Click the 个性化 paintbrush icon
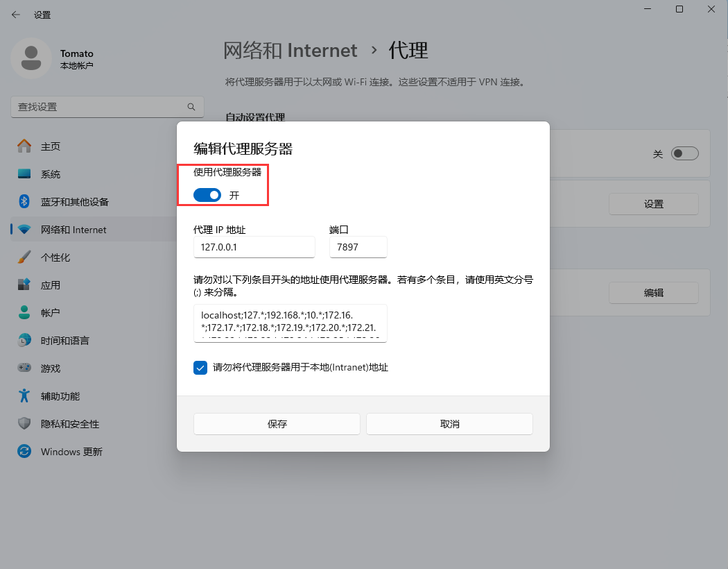This screenshot has width=728, height=569. (24, 257)
